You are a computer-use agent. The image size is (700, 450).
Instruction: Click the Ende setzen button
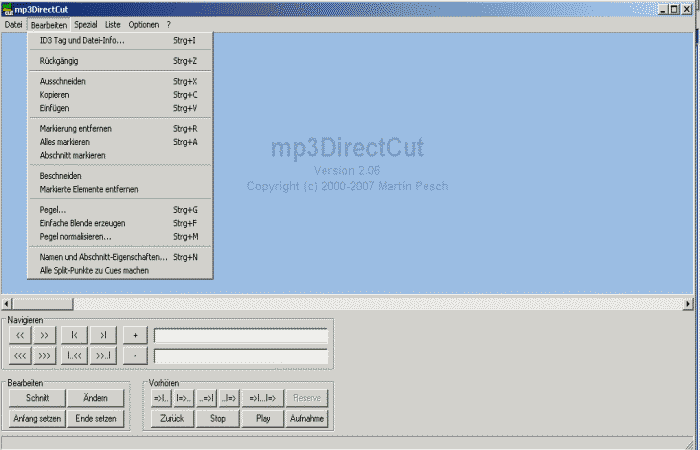96,419
